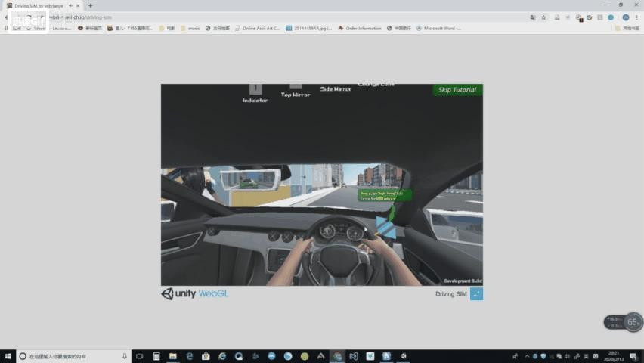The height and width of the screenshot is (363, 644).
Task: Open the Unity icon in the taskbar
Action: coord(404,356)
